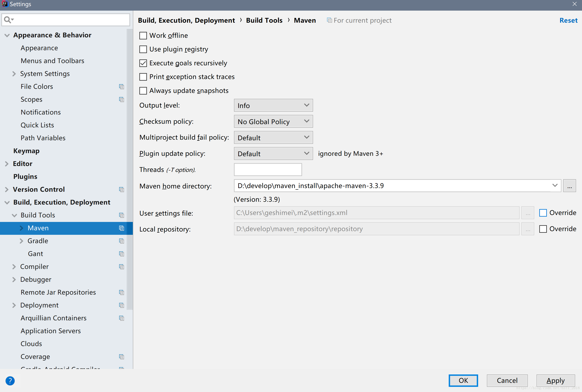
Task: Select Menus and Toolbars
Action: (x=52, y=61)
